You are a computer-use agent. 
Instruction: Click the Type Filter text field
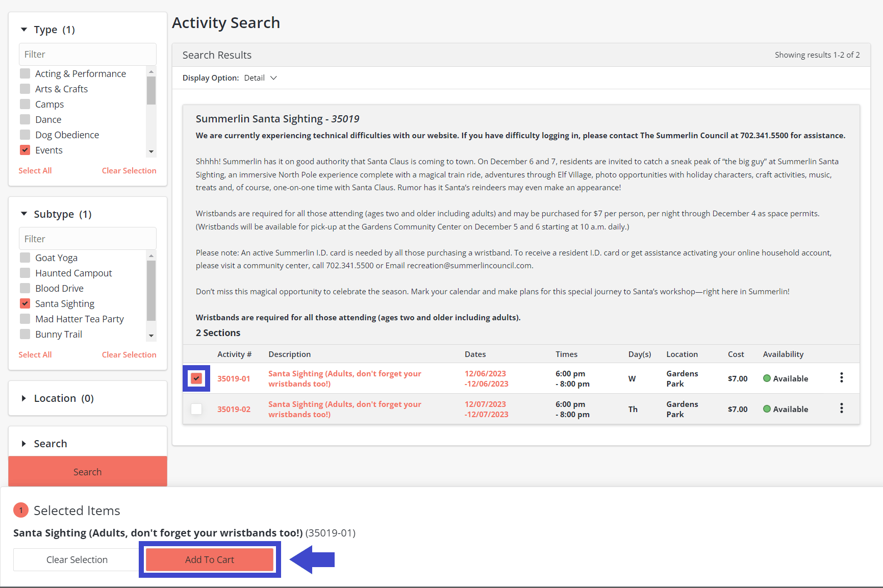(88, 55)
